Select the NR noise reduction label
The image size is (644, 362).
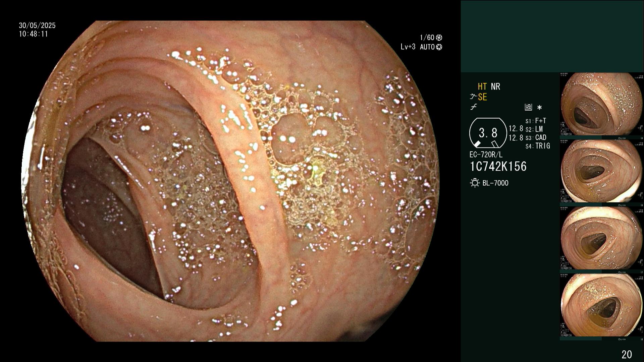click(x=495, y=86)
